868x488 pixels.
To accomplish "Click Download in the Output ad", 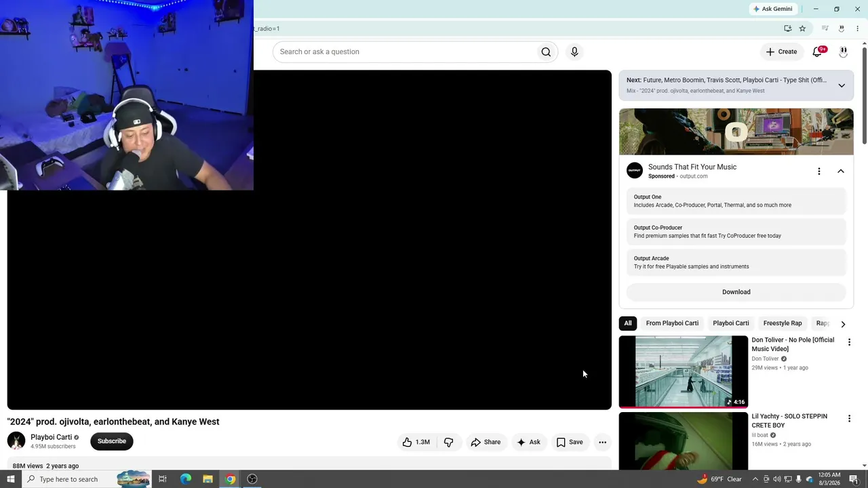I will [x=736, y=292].
